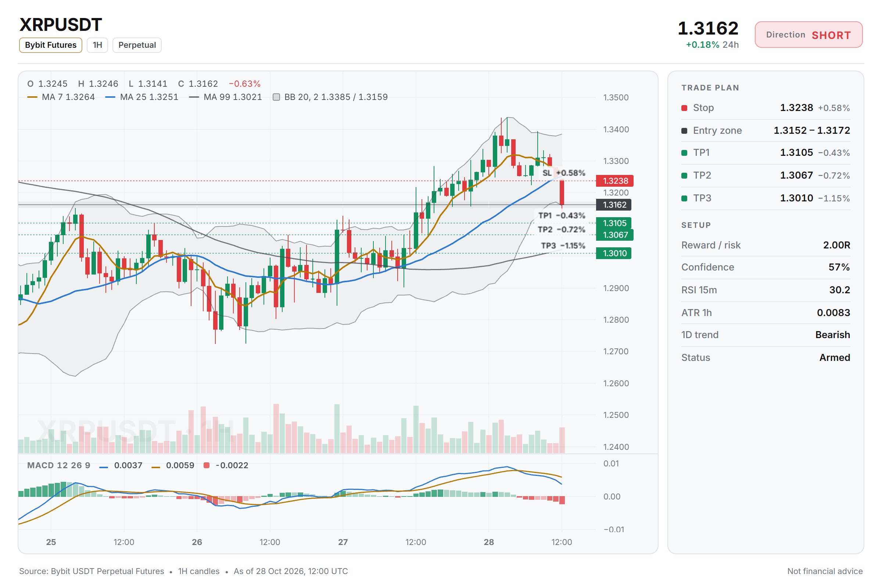Click the MACD blue line legend marker

[104, 467]
